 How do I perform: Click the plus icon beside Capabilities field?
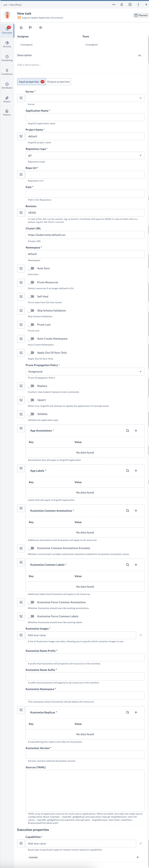click(141, 843)
